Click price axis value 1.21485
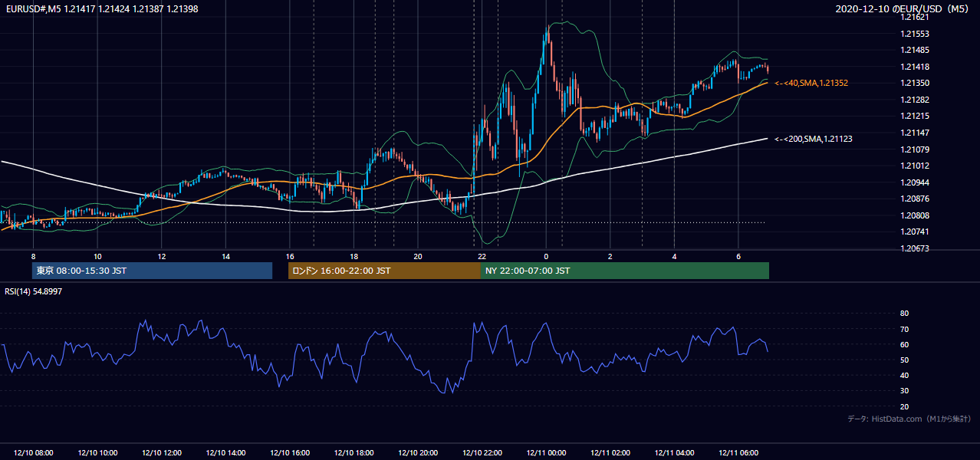This screenshot has width=980, height=460. pos(916,50)
